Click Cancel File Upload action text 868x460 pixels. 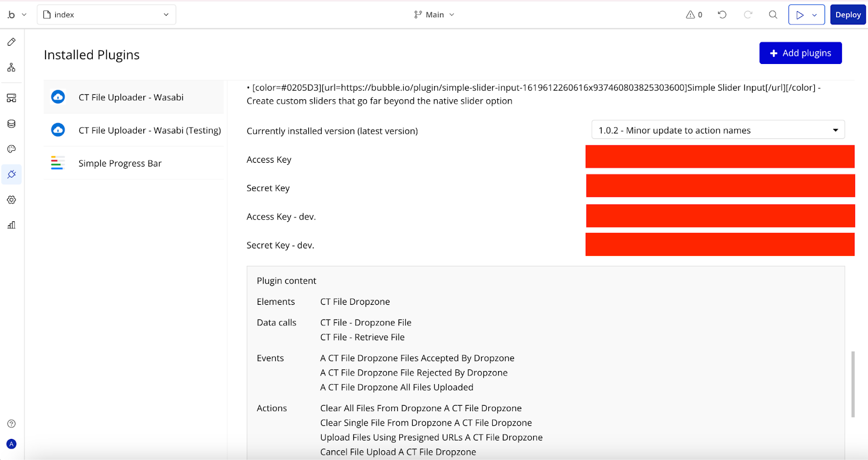398,452
